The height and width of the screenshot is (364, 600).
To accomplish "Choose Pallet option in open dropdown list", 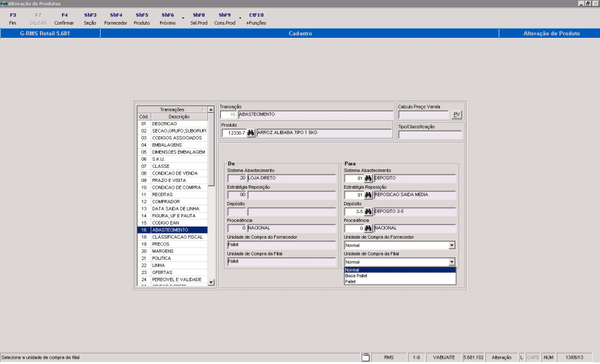I will point(351,281).
